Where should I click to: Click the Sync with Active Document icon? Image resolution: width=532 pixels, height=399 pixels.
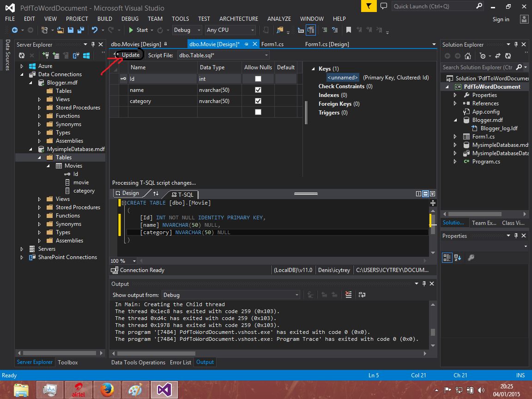click(498, 56)
